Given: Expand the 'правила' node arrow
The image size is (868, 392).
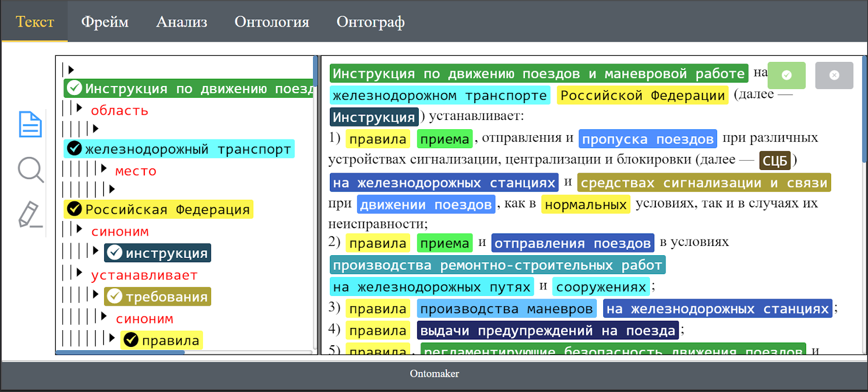Looking at the screenshot, I should pyautogui.click(x=112, y=338).
